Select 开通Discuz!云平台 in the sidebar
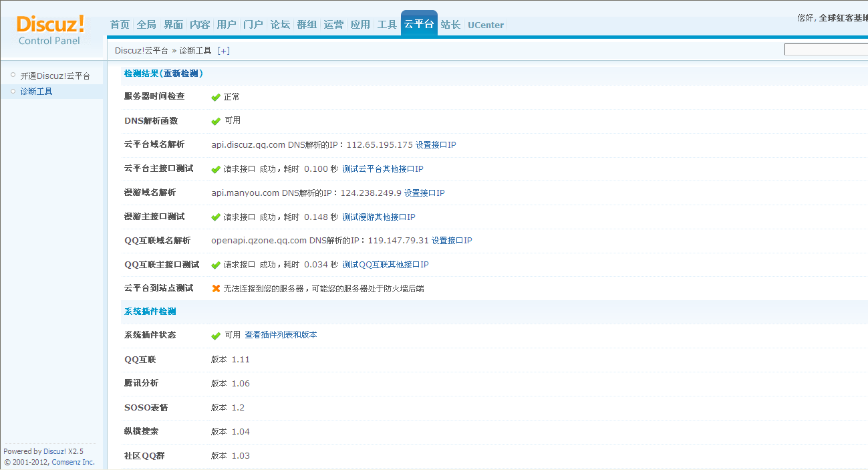The height and width of the screenshot is (470, 868). [x=55, y=76]
